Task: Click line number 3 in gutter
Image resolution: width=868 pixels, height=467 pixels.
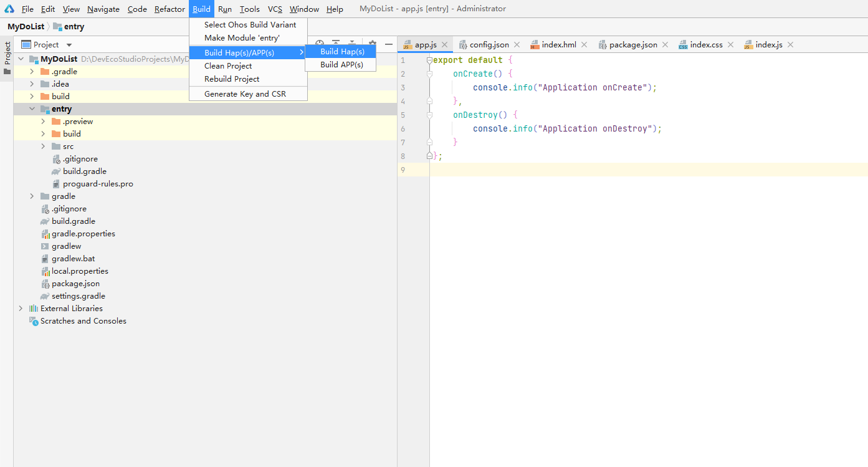Action: tap(403, 88)
